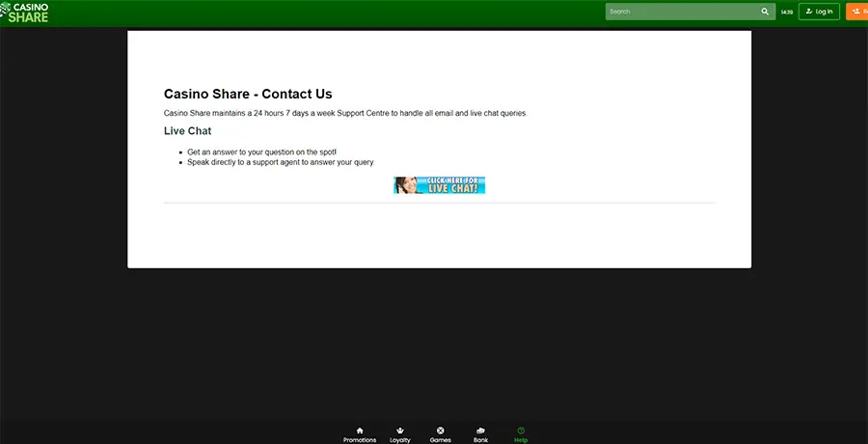Click the Live Chat heading

(188, 131)
